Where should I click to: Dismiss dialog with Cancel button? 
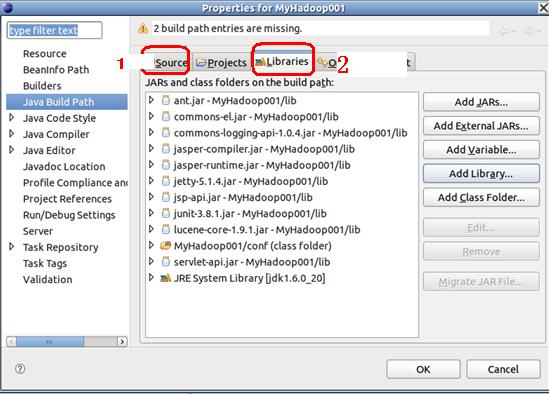pos(503,369)
